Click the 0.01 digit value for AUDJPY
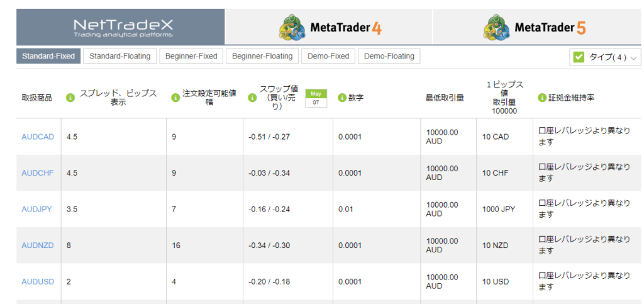This screenshot has width=644, height=304. (x=345, y=209)
